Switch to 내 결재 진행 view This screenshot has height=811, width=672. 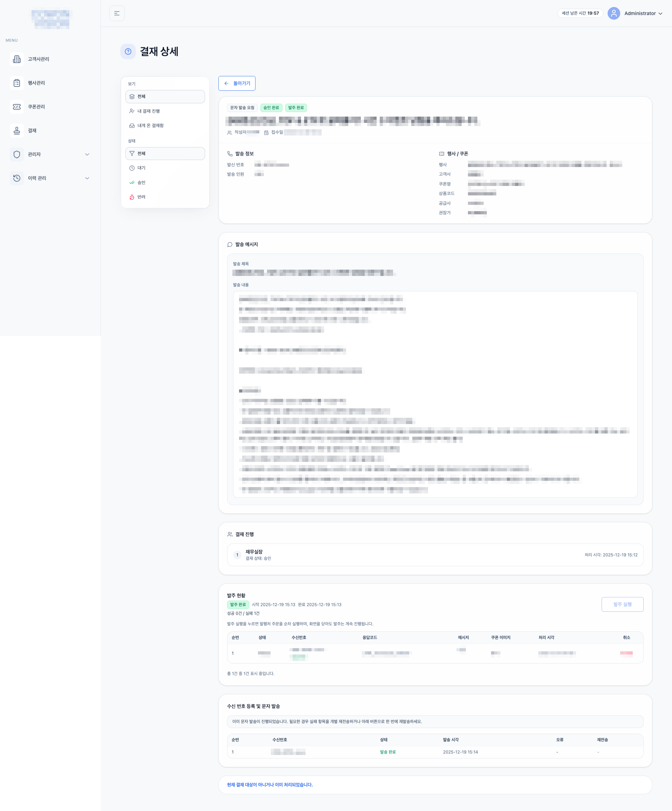click(x=165, y=111)
